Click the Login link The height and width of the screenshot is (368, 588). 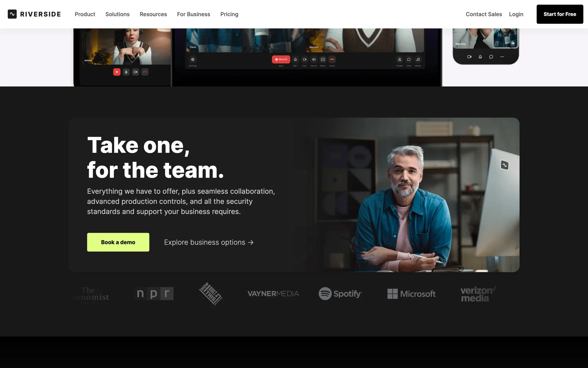click(516, 14)
